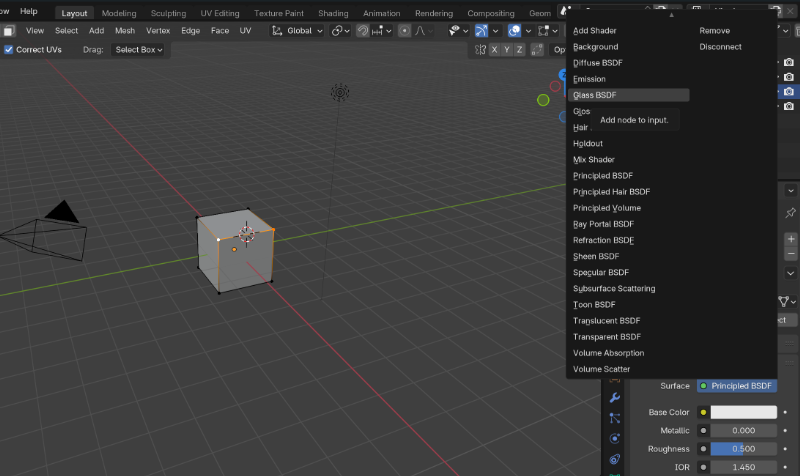Open the snapping options dropdown
The image size is (800, 476).
382,31
